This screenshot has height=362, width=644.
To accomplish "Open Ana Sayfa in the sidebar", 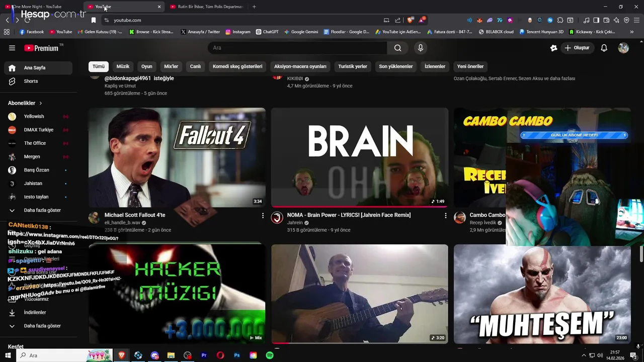I will click(38, 68).
